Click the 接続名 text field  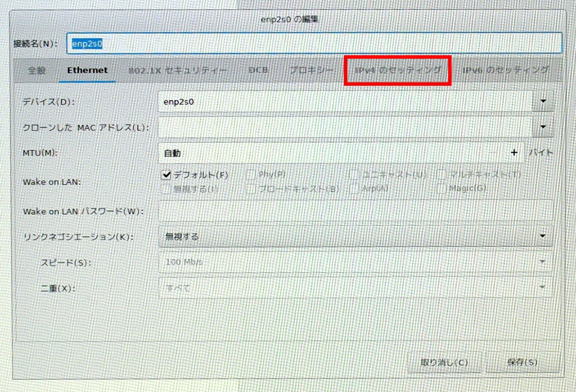point(314,43)
